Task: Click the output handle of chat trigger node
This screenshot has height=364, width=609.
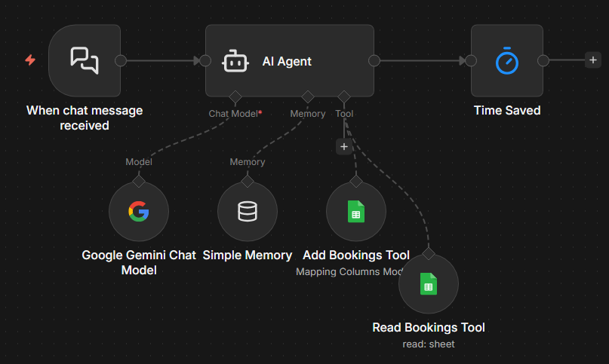Action: point(120,61)
